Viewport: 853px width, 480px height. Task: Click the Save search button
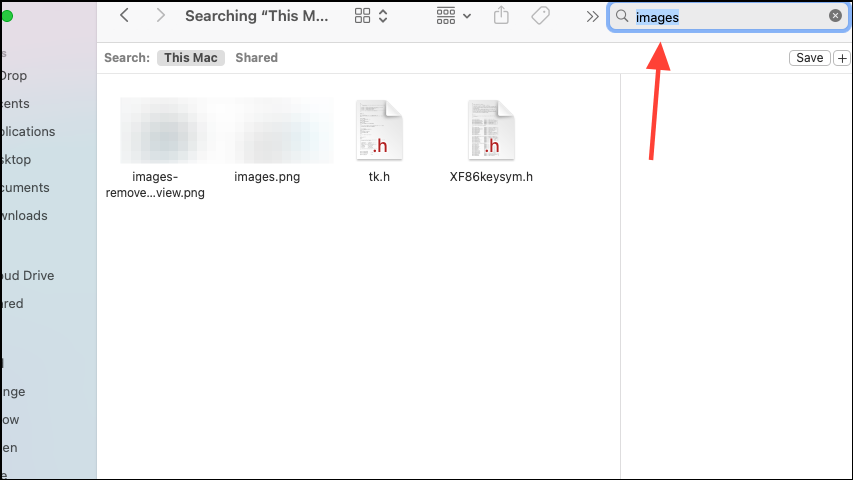(809, 58)
